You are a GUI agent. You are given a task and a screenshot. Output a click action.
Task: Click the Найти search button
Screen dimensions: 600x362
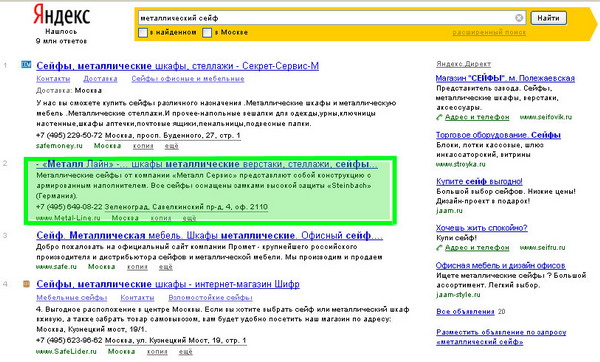coord(548,18)
